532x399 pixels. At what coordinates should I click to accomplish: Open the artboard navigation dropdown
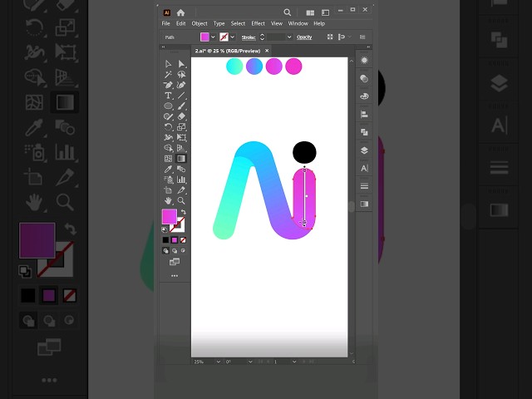(x=294, y=362)
